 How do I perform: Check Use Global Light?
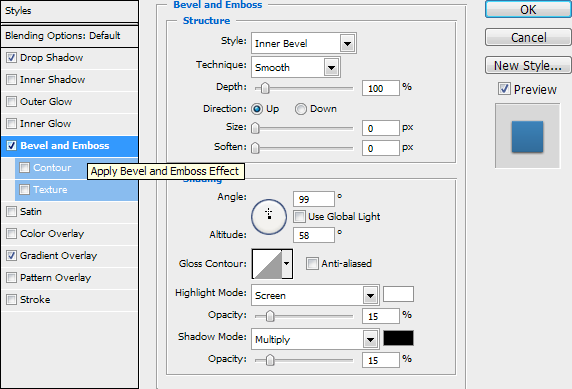[x=299, y=216]
